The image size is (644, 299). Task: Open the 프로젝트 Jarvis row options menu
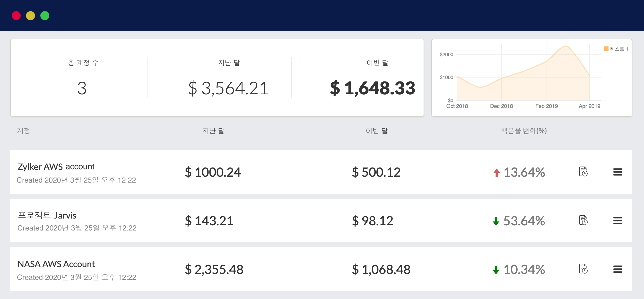618,220
